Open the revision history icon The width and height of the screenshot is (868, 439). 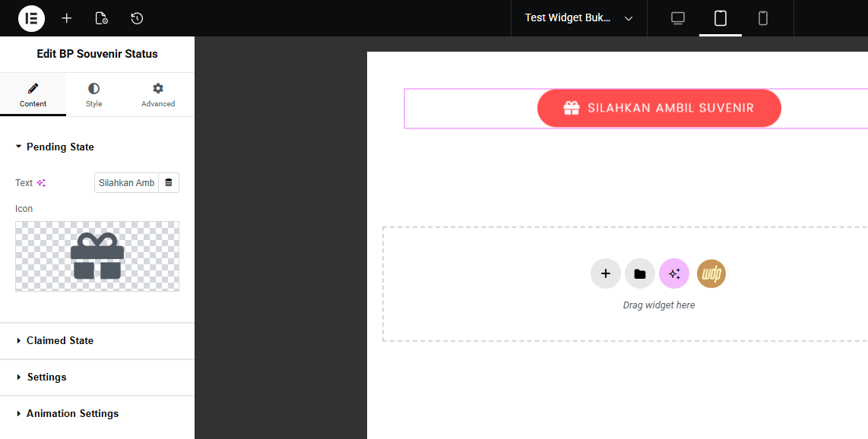pyautogui.click(x=137, y=18)
